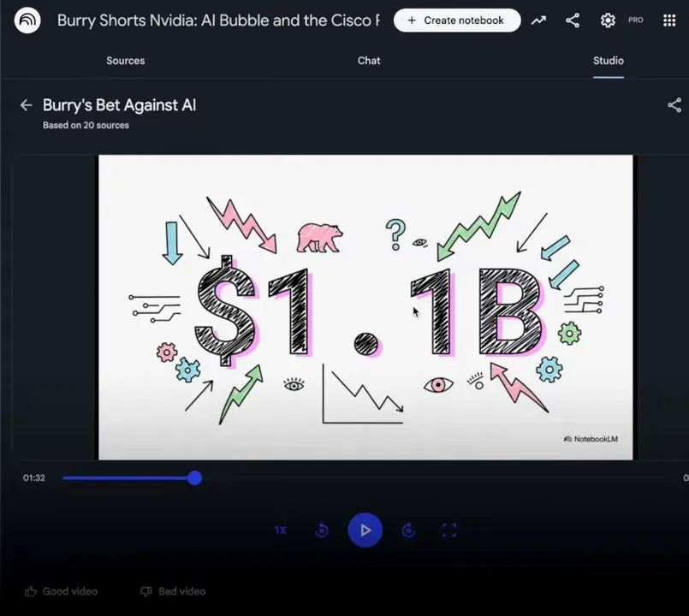The image size is (689, 616).
Task: Select the NotebookLM logo icon
Action: point(27,20)
